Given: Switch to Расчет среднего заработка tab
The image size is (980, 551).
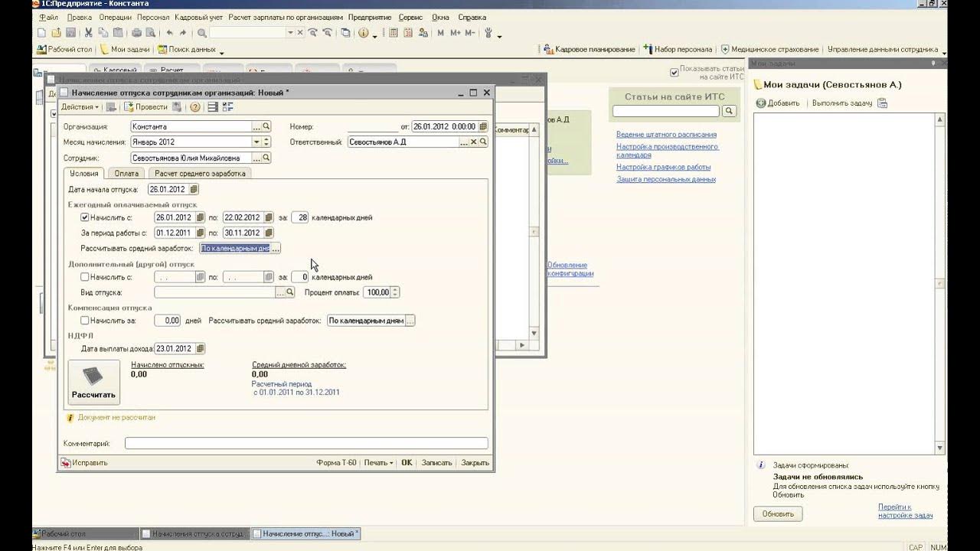Looking at the screenshot, I should tap(200, 174).
